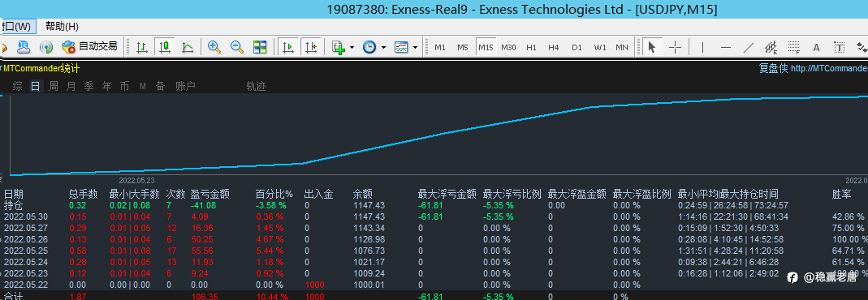Select the H1 timeframe button

point(531,48)
